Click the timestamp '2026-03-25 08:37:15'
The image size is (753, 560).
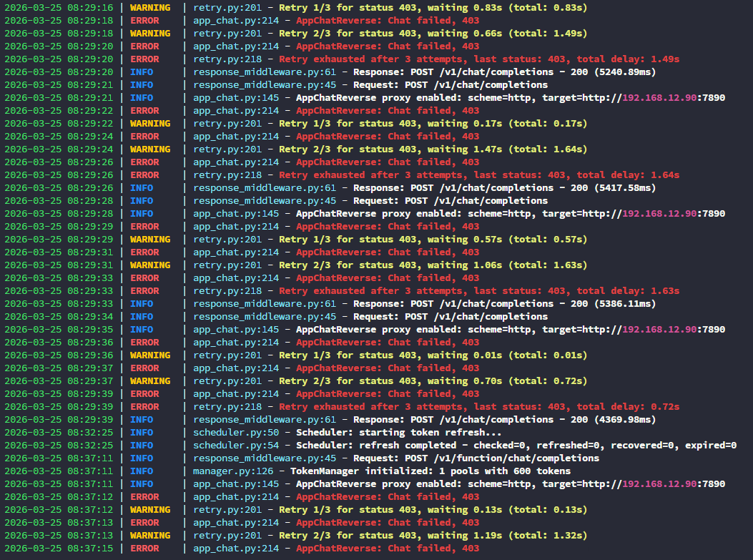coord(59,549)
